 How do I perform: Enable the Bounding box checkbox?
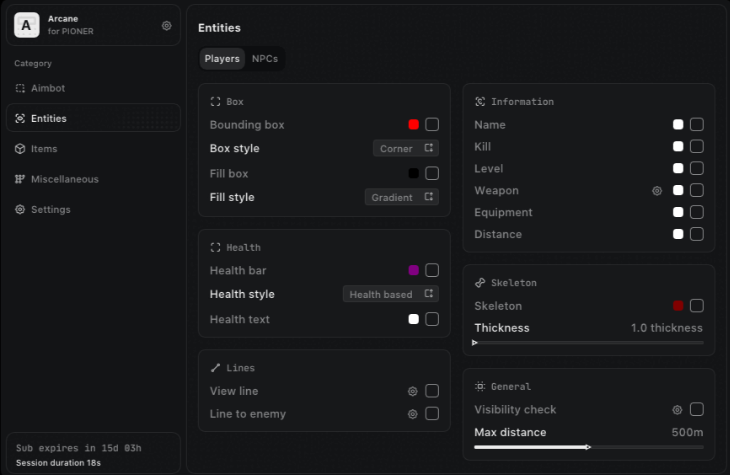click(x=432, y=125)
